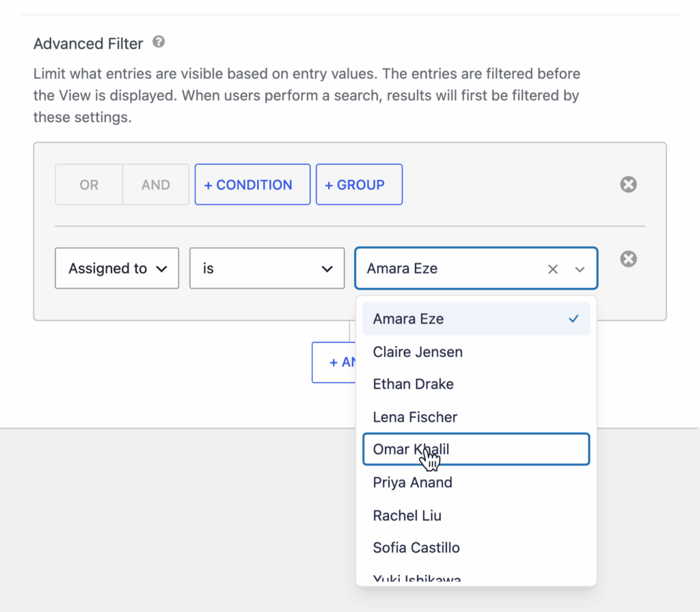Open the Assigned to field dropdown

coord(117,268)
